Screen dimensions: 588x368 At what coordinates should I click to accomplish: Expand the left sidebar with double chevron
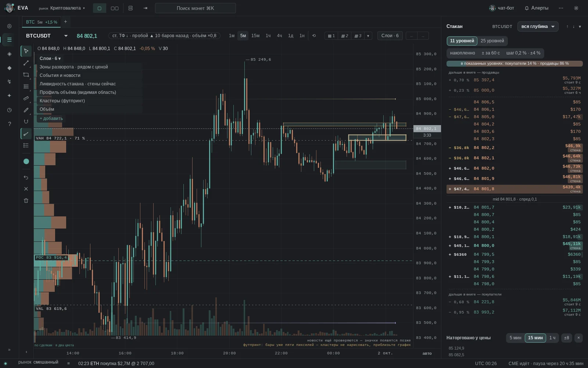click(x=9, y=350)
